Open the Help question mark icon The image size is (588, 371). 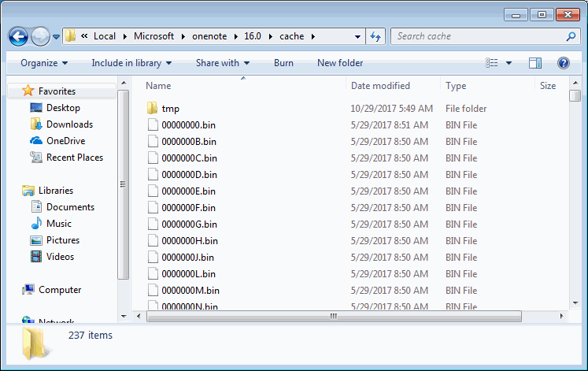pyautogui.click(x=564, y=63)
